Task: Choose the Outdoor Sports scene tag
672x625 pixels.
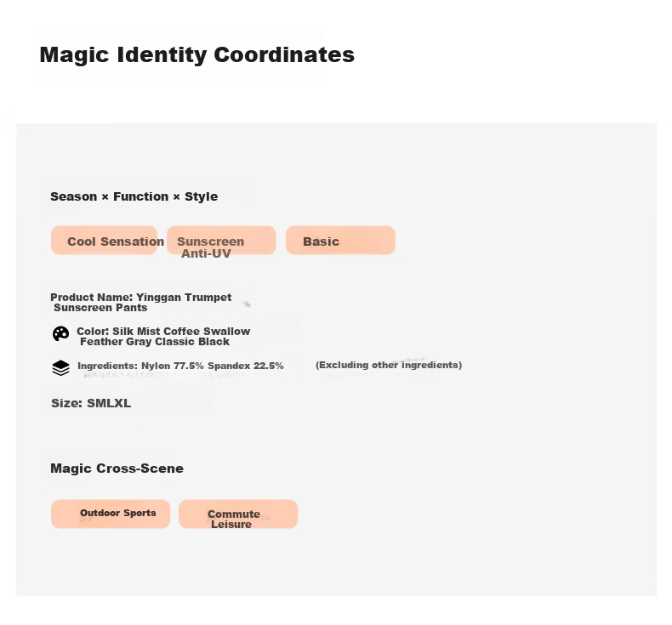Action: (111, 514)
